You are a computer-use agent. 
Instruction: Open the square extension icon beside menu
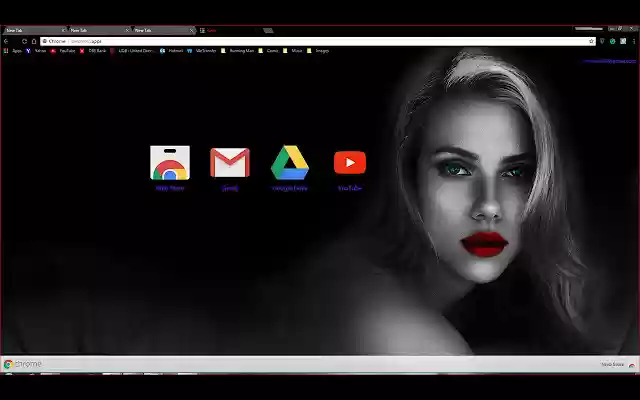pyautogui.click(x=623, y=41)
